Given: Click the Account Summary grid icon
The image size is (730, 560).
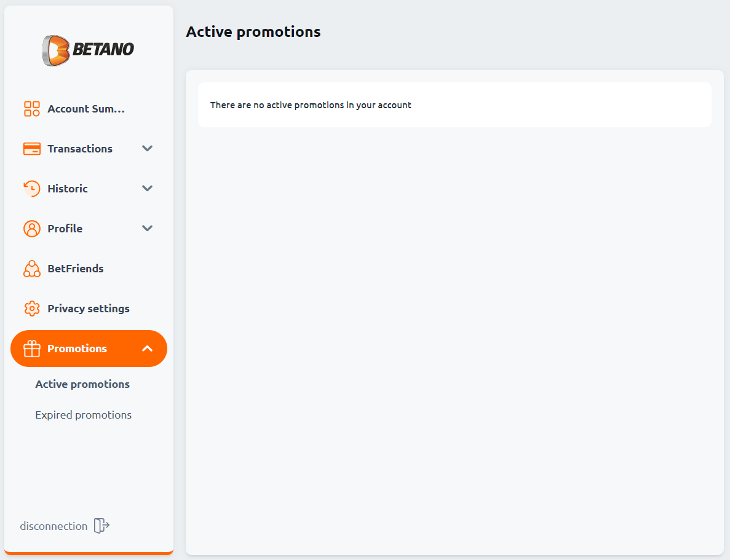Looking at the screenshot, I should pos(31,109).
